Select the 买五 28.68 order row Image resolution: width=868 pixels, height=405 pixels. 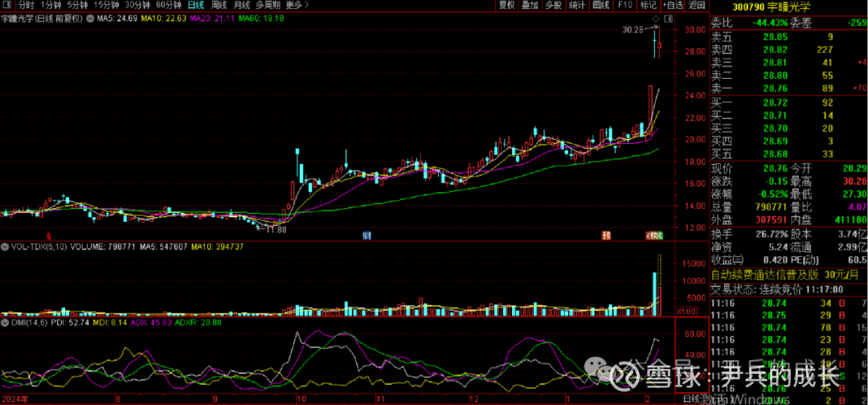pos(788,153)
